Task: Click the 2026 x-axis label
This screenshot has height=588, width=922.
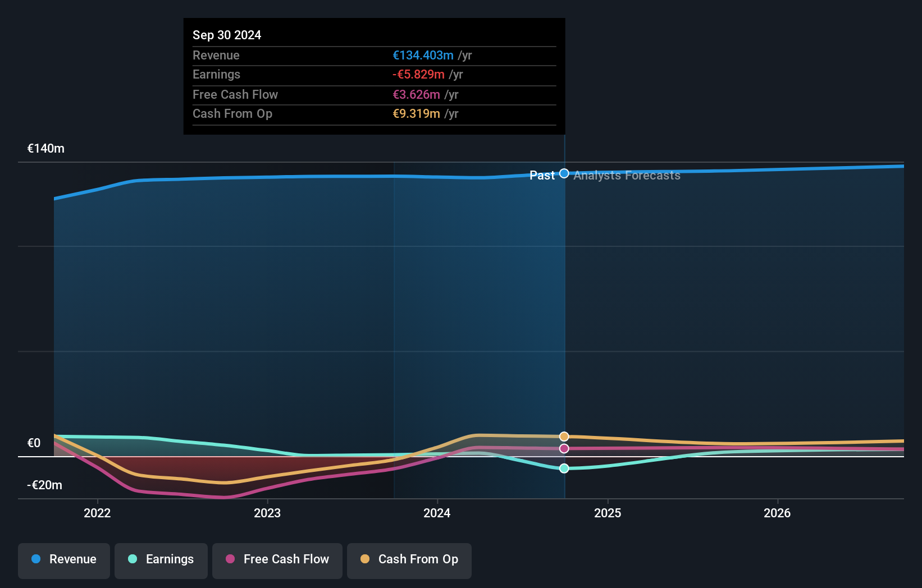Action: point(777,513)
